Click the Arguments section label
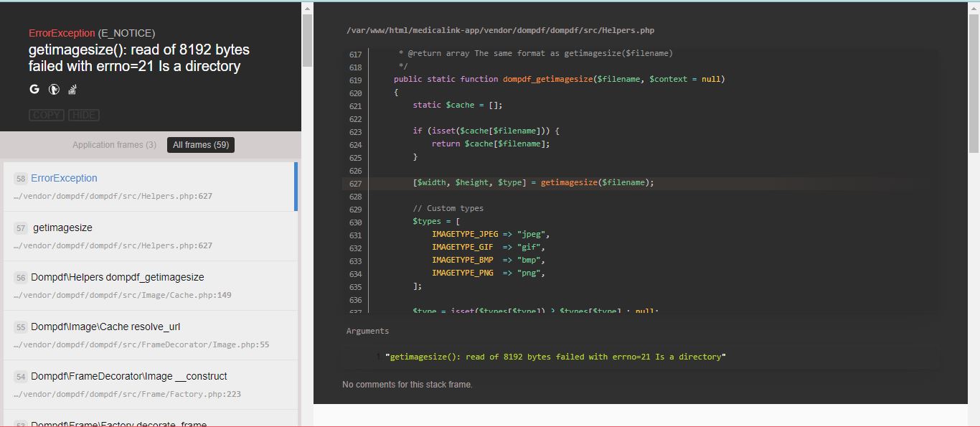The height and width of the screenshot is (427, 980). click(x=367, y=332)
